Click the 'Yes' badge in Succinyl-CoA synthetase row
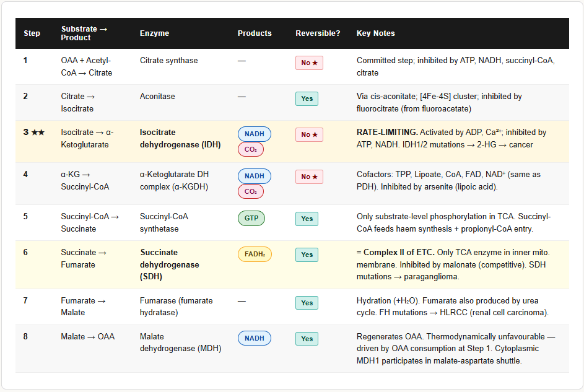 pos(307,219)
